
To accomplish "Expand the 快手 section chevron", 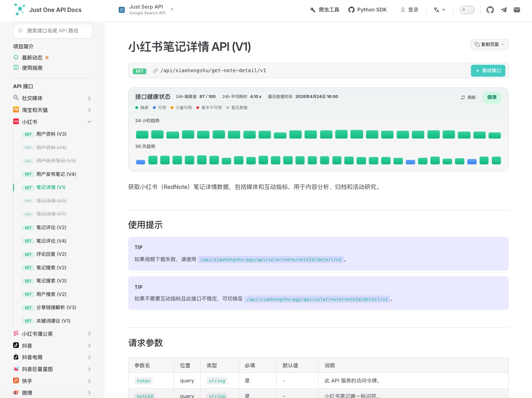I will 89,381.
